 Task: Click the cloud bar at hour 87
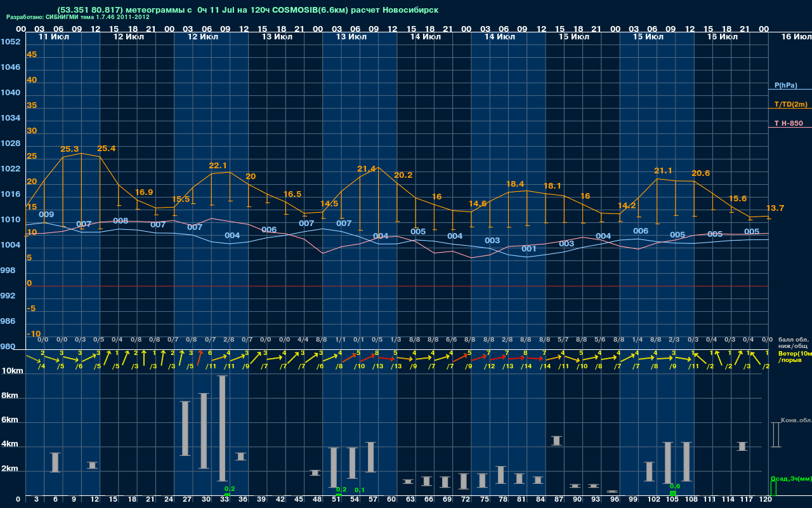click(556, 441)
